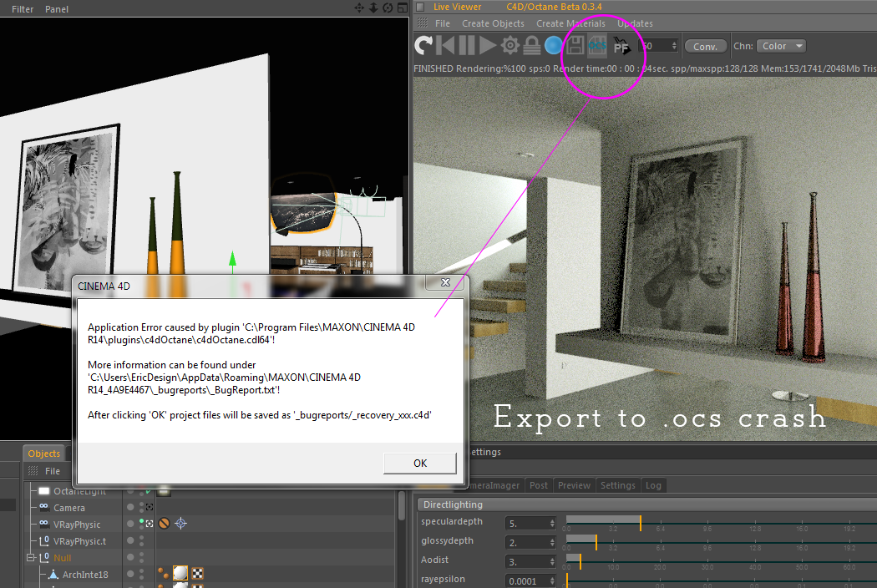Start rendering with the play arrow

click(488, 45)
